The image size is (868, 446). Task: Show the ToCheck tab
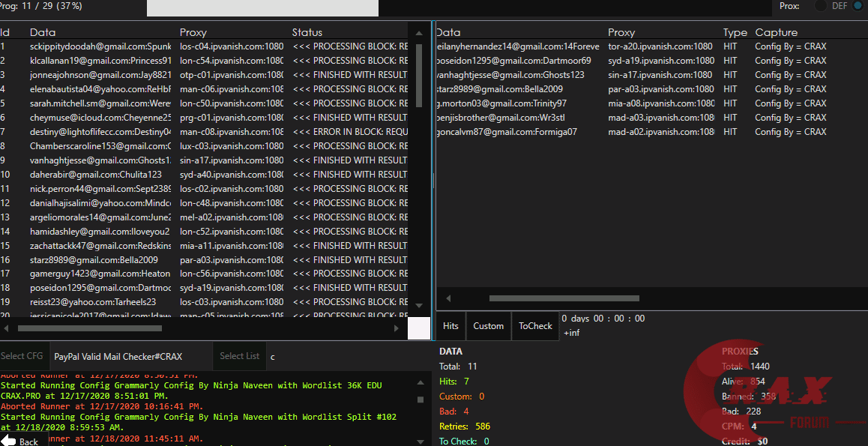(x=535, y=326)
